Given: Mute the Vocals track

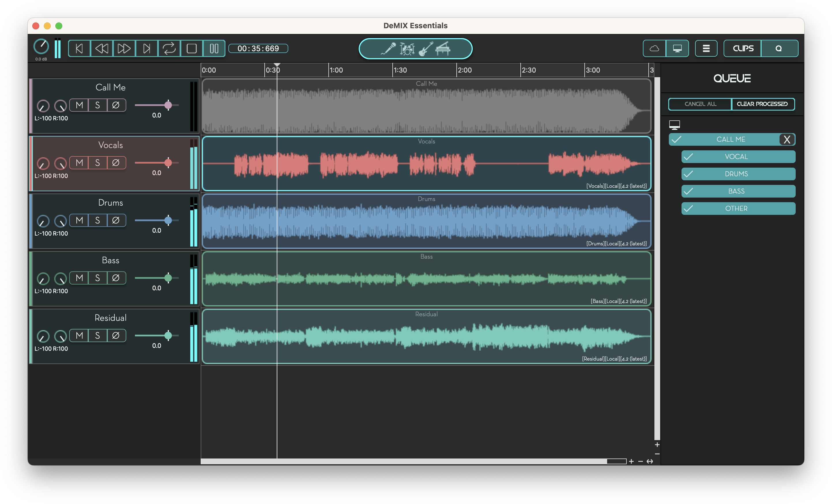Looking at the screenshot, I should coord(79,163).
